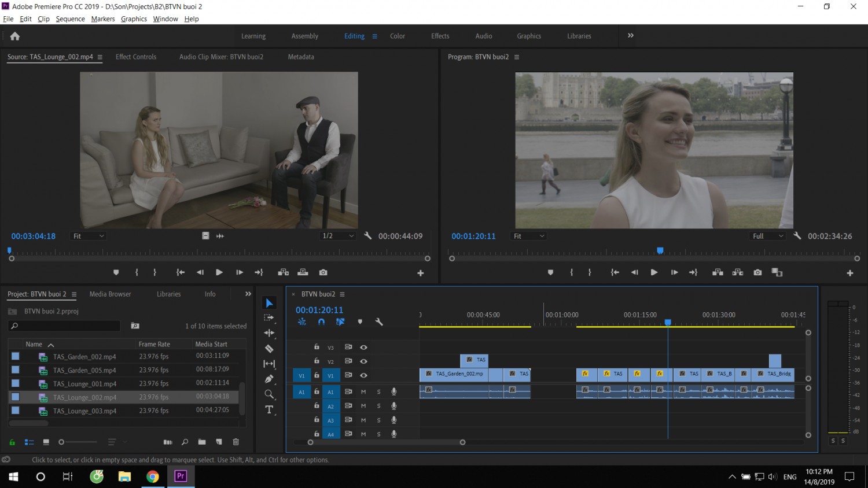Switch Project panel to icon view
Viewport: 868px width, 488px height.
click(x=46, y=442)
